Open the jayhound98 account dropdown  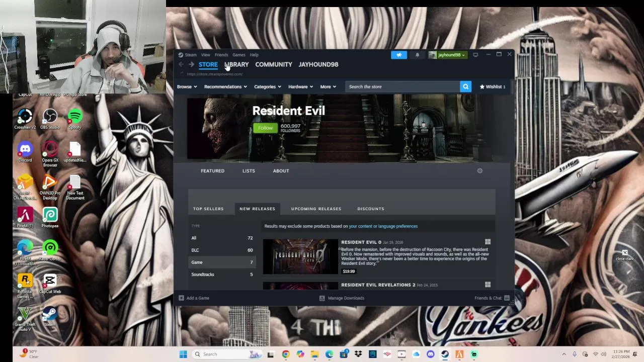coord(447,55)
